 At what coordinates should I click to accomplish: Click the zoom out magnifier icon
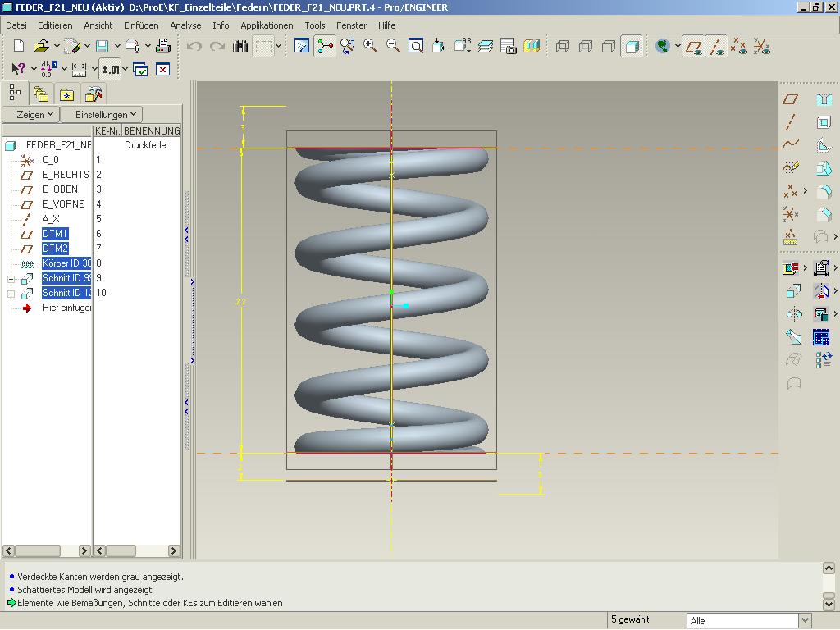[393, 47]
